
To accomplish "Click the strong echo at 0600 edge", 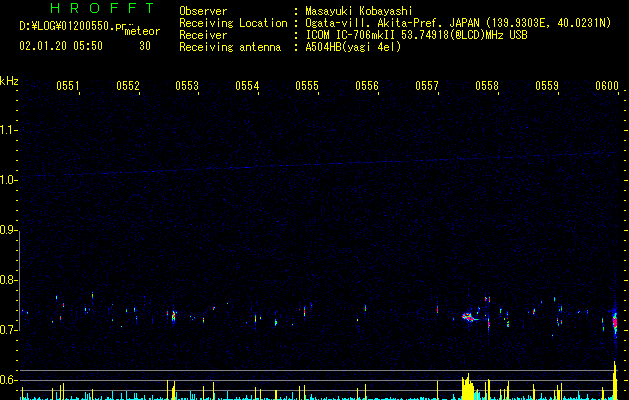I will coord(615,321).
